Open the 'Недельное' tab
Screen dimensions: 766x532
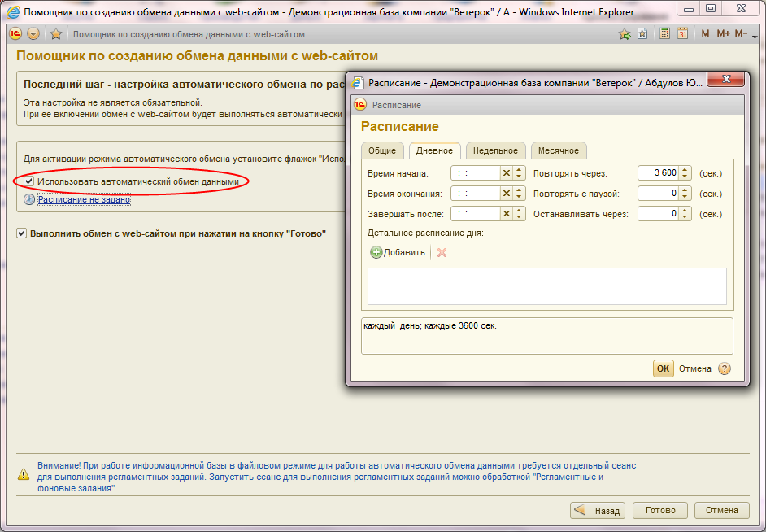tap(495, 150)
